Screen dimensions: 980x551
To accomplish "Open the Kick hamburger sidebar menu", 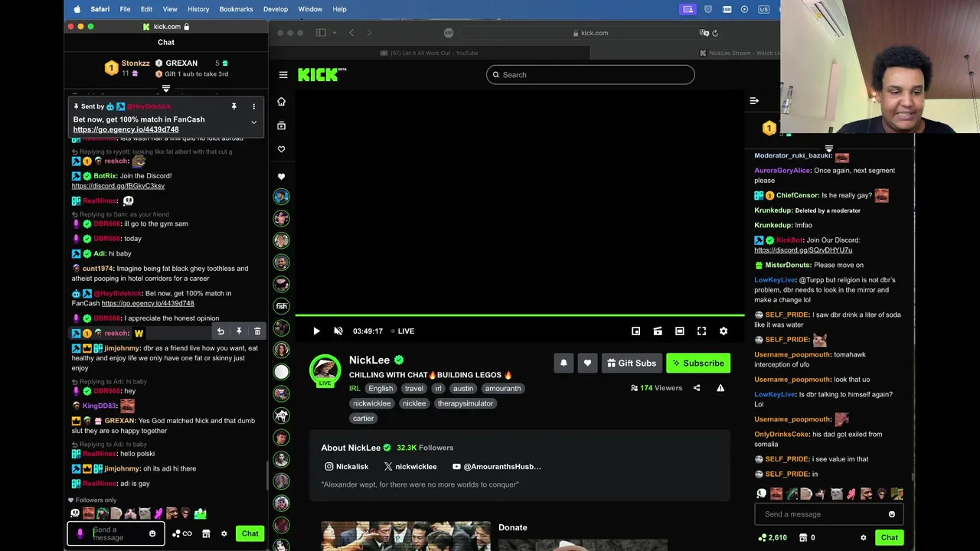I will (x=283, y=75).
